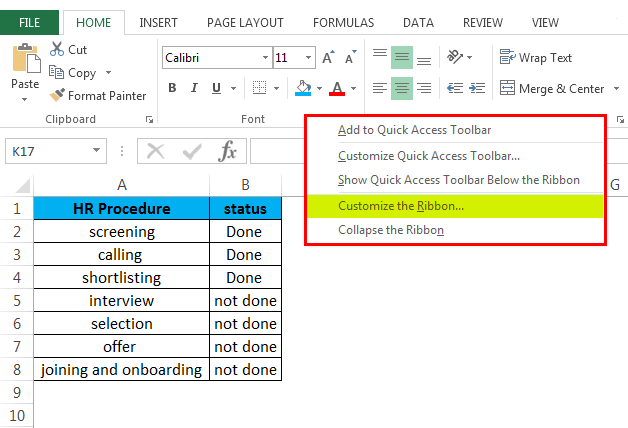
Task: Toggle Italic formatting
Action: click(194, 88)
